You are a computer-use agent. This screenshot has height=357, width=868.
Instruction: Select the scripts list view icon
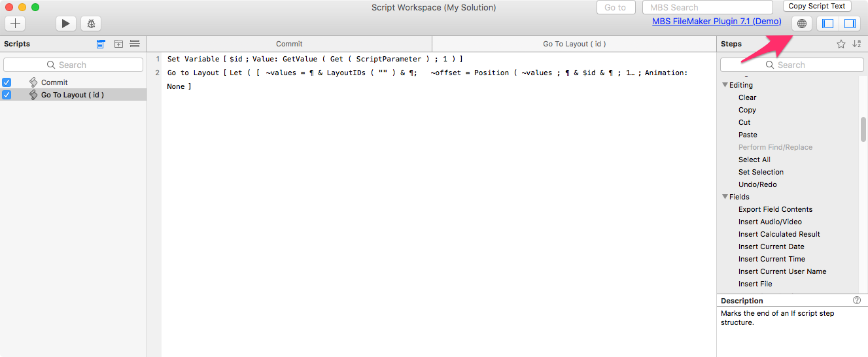[x=101, y=44]
